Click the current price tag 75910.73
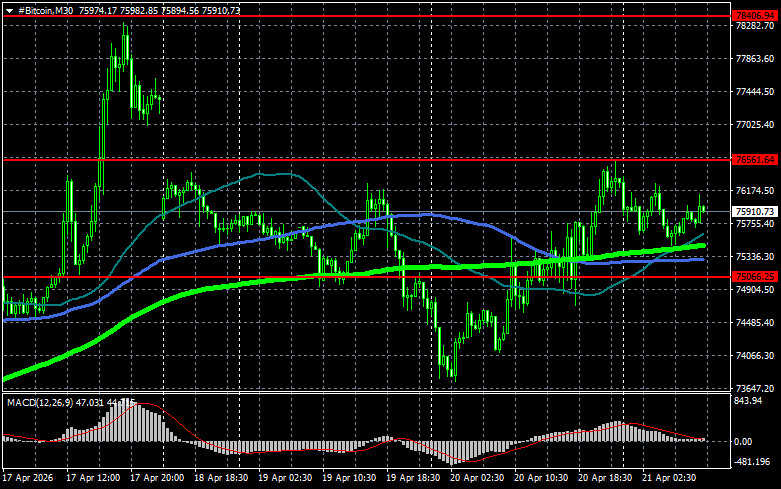This screenshot has width=781, height=489. (755, 212)
